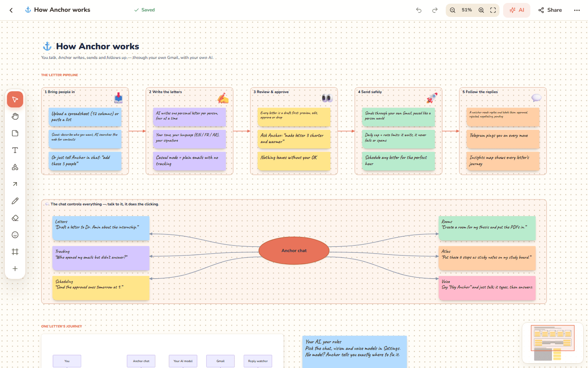This screenshot has height=368, width=588.
Task: Select the 'Upload a spreadsheet' sticky note
Action: [85, 117]
